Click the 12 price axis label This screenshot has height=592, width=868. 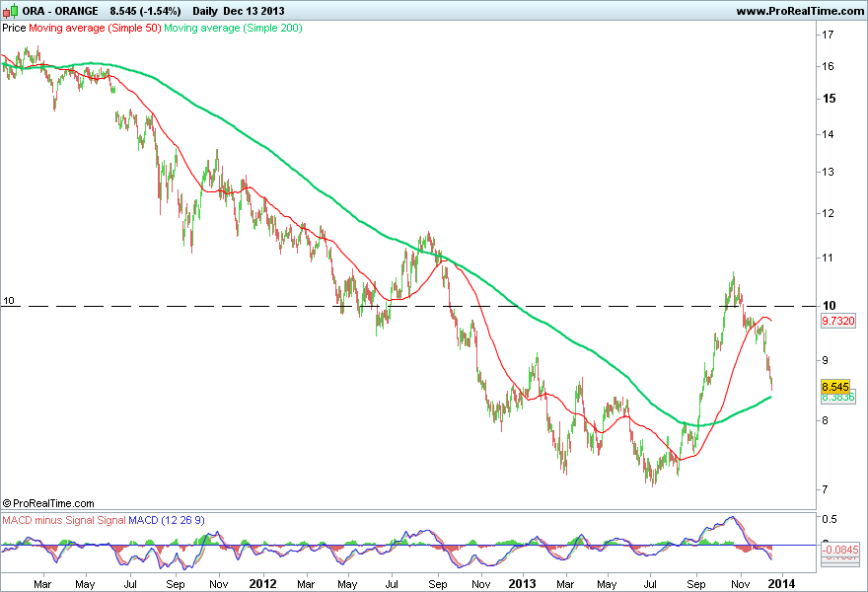pos(828,214)
